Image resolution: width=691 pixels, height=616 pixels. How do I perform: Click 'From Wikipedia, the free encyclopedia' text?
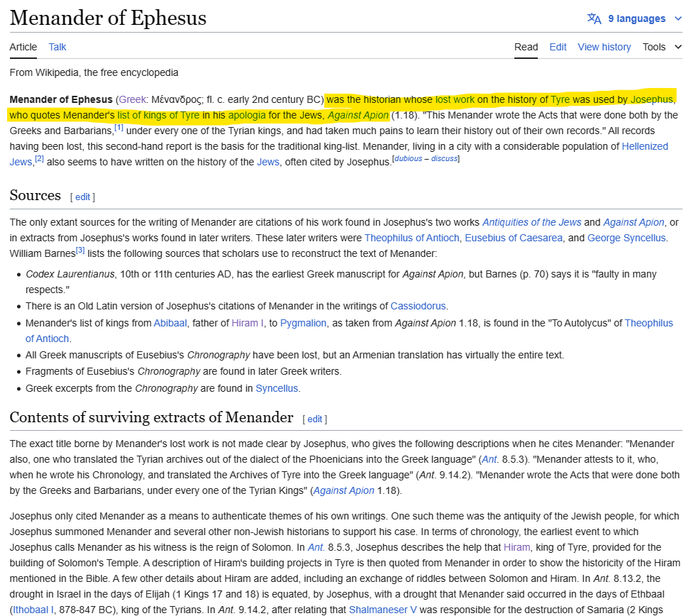point(94,73)
